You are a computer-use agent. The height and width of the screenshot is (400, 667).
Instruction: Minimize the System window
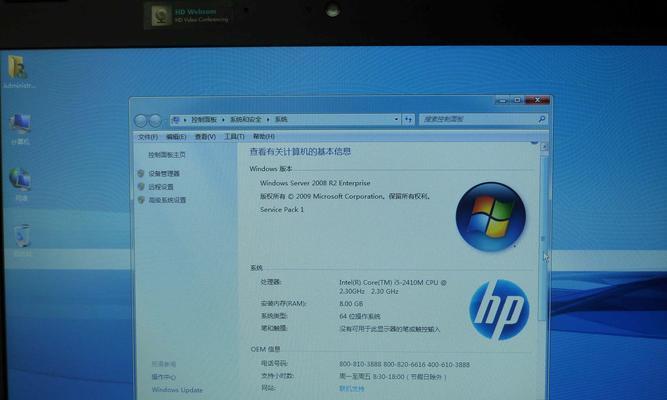(x=502, y=100)
